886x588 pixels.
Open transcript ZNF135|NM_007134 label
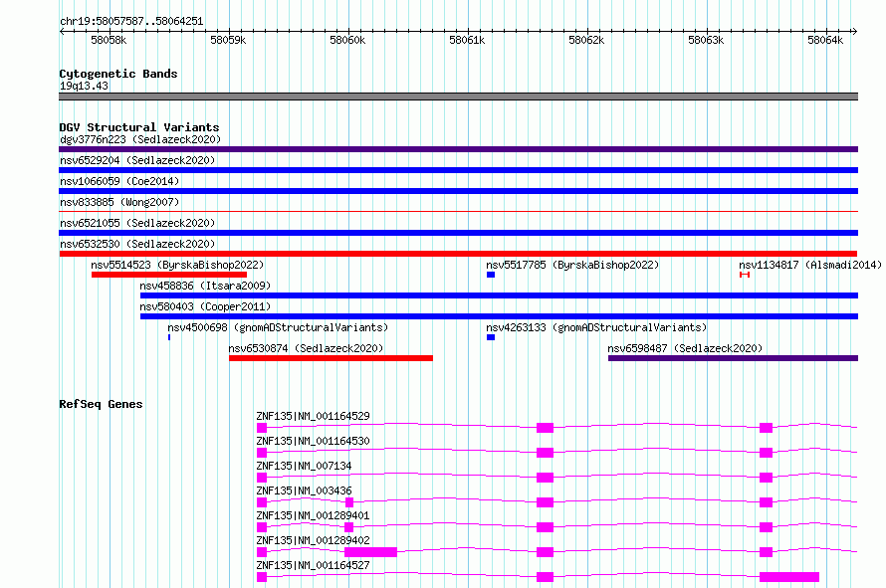click(x=304, y=466)
